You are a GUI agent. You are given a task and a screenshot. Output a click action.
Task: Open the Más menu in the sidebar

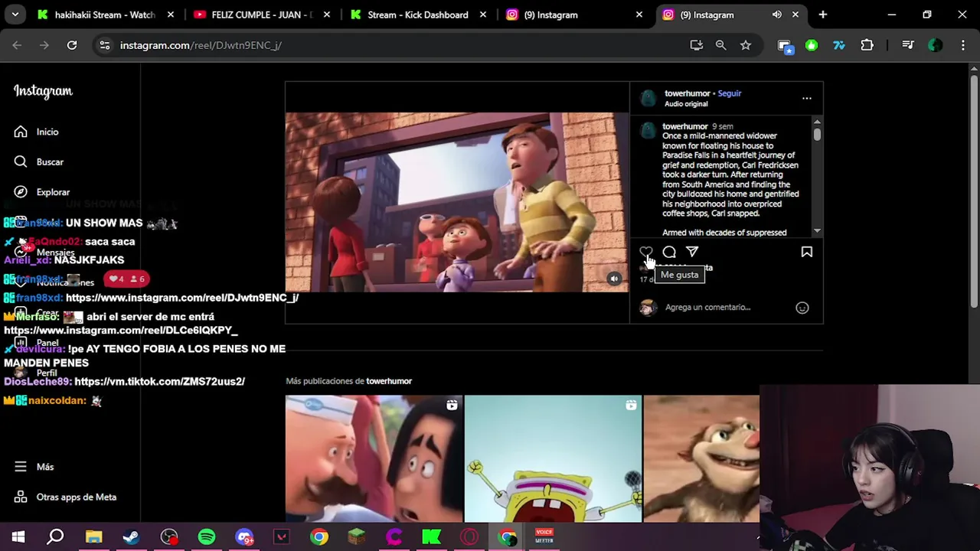[34, 467]
